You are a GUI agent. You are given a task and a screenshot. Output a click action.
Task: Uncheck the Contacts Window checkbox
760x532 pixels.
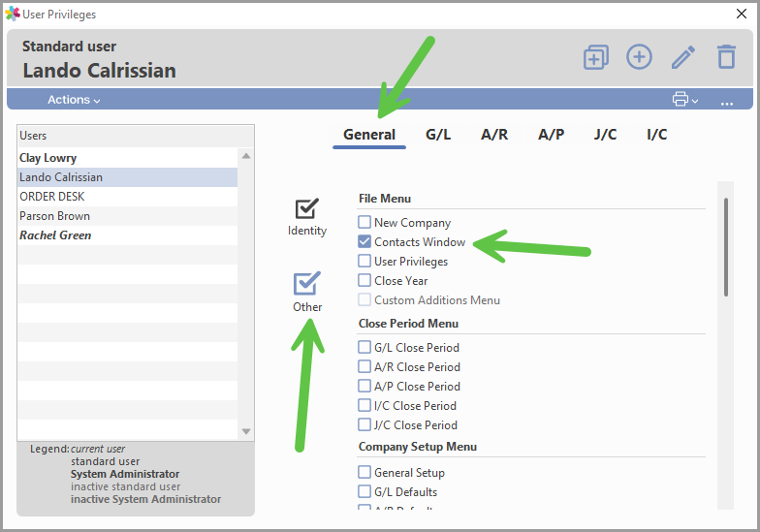click(x=364, y=242)
